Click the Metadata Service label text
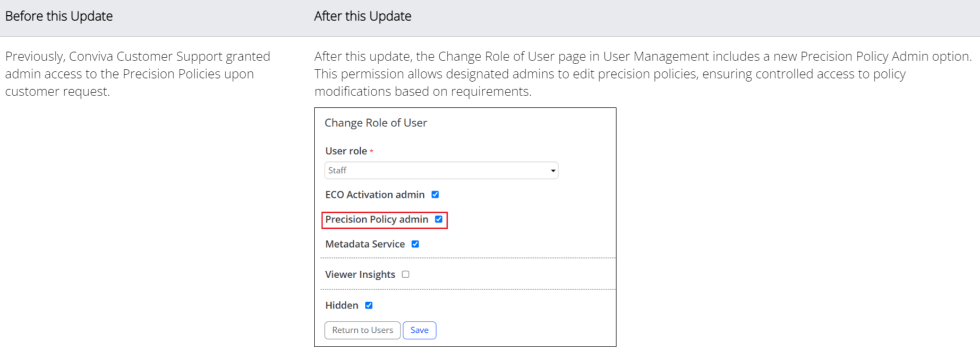The image size is (980, 353). (x=365, y=244)
